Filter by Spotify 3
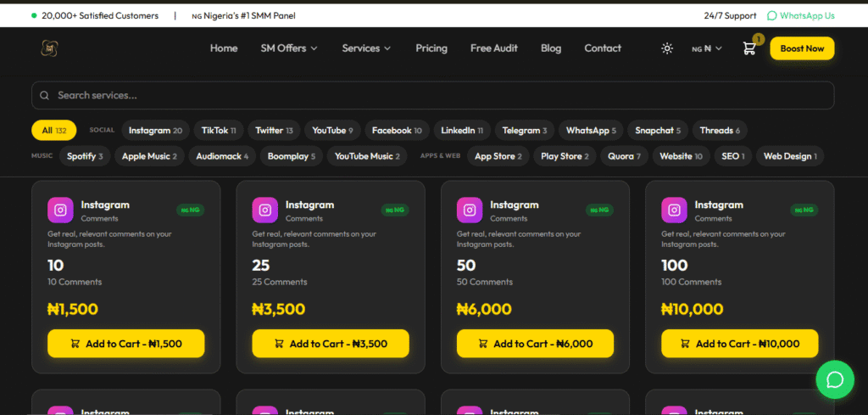 [x=86, y=156]
